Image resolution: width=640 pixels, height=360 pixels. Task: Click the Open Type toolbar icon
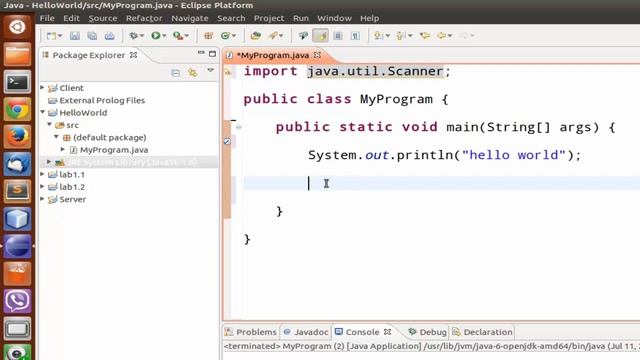256,36
